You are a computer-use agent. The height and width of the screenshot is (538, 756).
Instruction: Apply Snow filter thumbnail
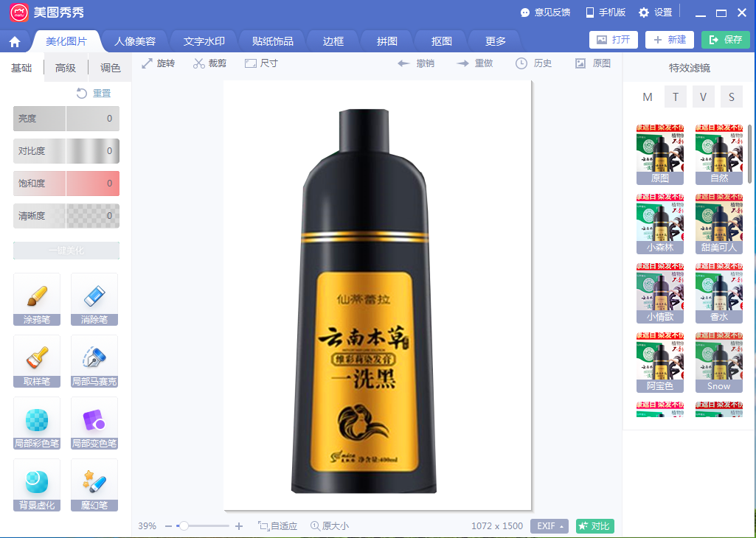point(719,362)
